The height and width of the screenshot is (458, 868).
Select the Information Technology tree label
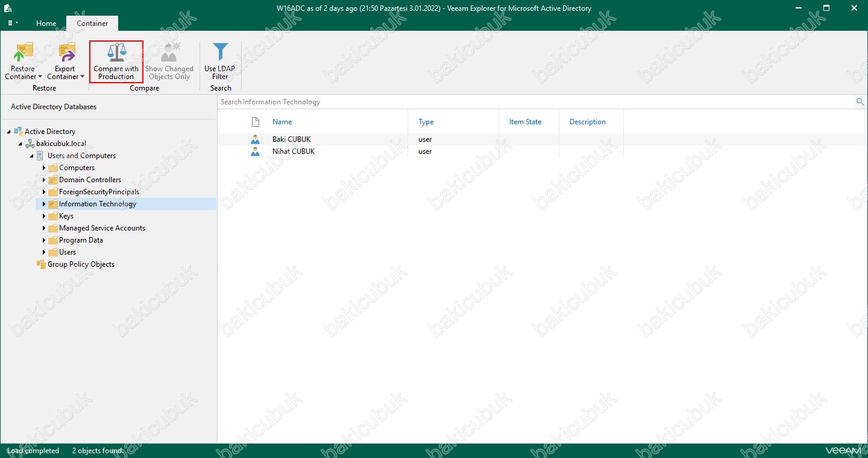[98, 204]
